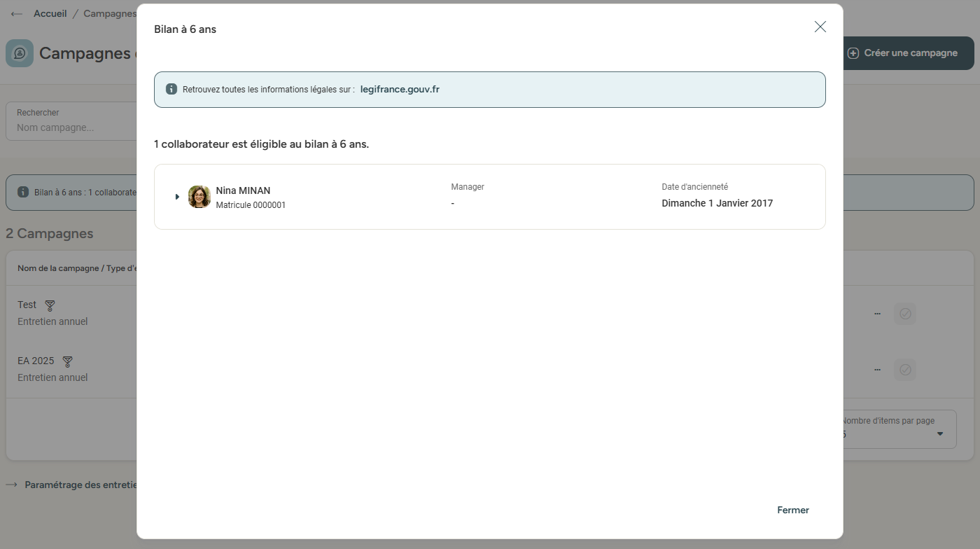This screenshot has height=549, width=980.
Task: Click the Créer une campagne button
Action: [x=909, y=53]
